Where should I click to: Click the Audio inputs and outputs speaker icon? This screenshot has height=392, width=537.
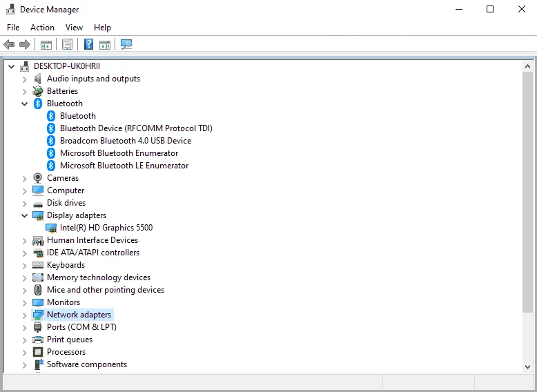38,79
